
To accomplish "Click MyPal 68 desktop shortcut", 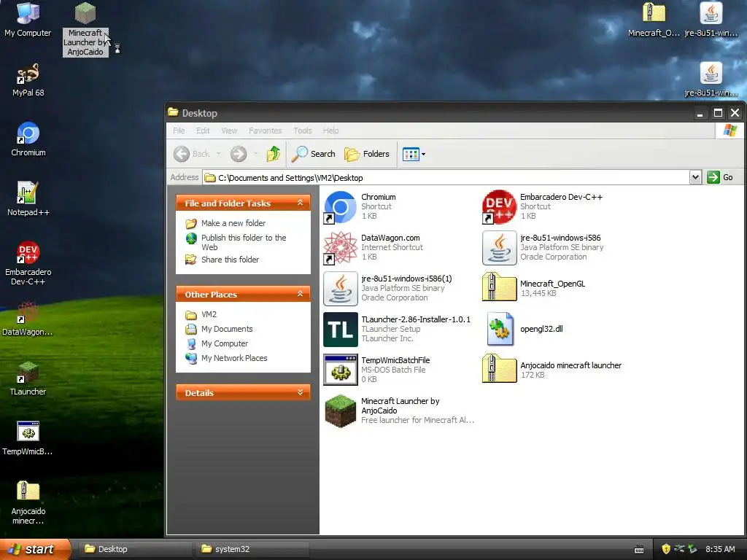I will tap(28, 80).
